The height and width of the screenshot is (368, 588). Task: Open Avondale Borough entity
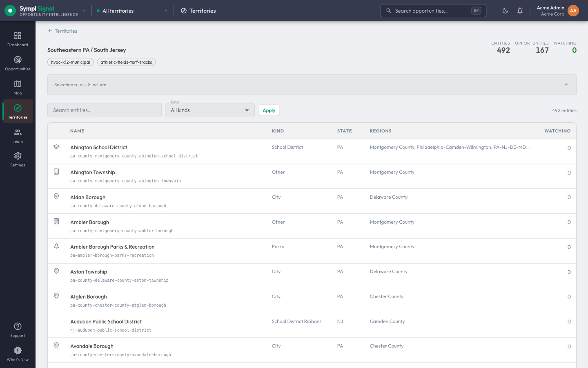92,346
